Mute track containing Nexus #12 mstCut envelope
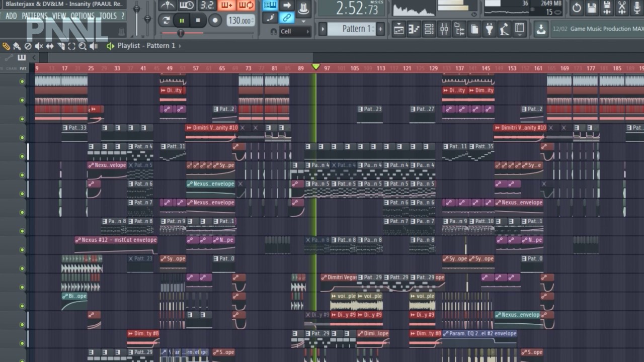The width and height of the screenshot is (644, 362). point(22,249)
